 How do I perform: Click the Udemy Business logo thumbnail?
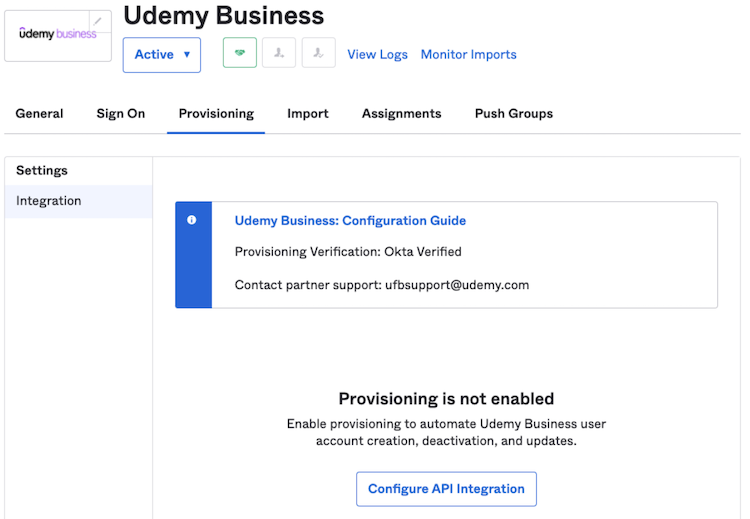57,35
